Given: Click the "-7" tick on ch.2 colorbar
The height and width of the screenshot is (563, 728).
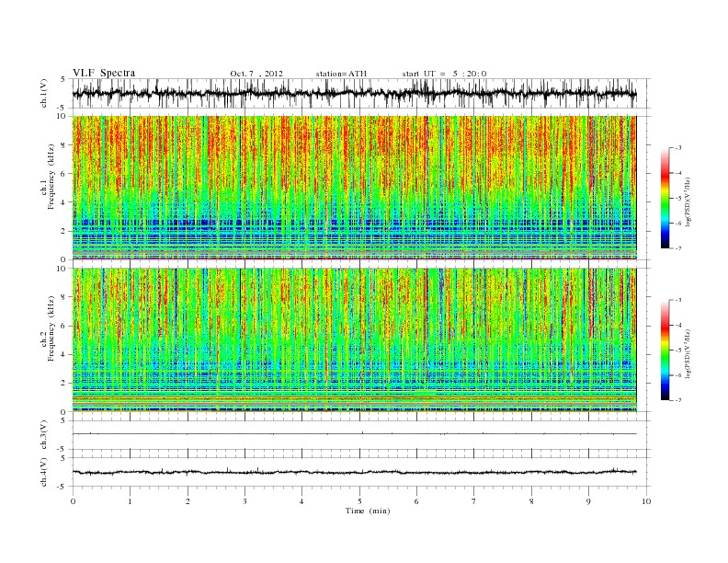Looking at the screenshot, I should 678,400.
